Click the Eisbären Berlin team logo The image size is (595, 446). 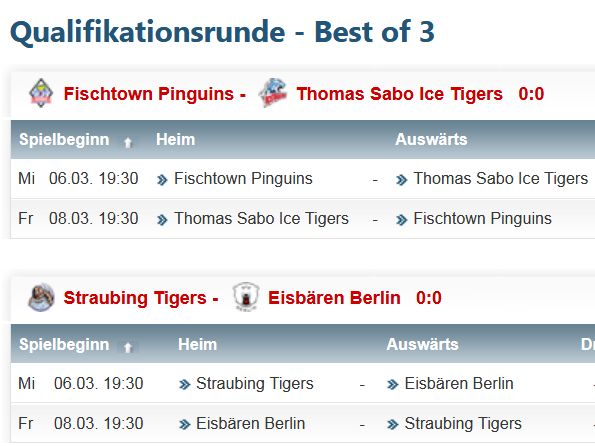(x=246, y=297)
